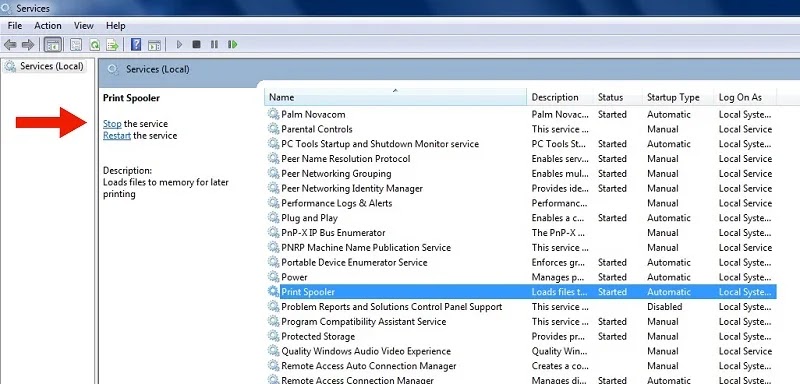Image resolution: width=800 pixels, height=384 pixels.
Task: Click the Services title bar icon
Action: [6, 8]
